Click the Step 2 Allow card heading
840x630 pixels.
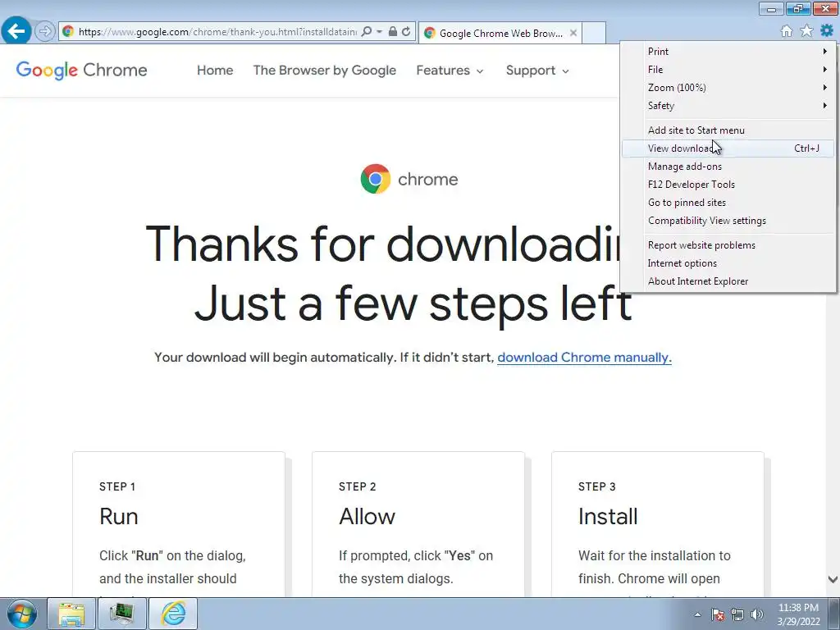point(367,517)
